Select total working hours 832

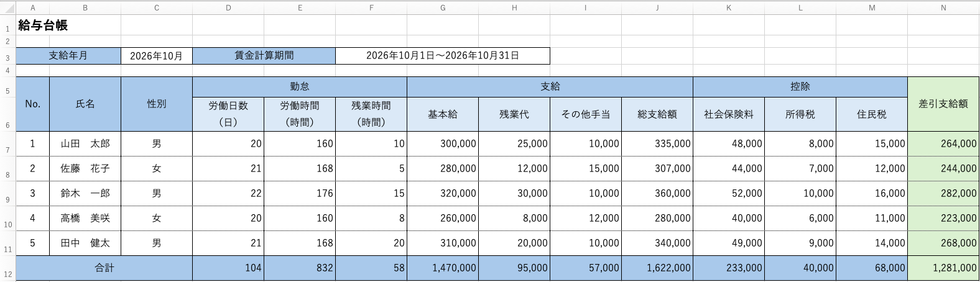(300, 268)
